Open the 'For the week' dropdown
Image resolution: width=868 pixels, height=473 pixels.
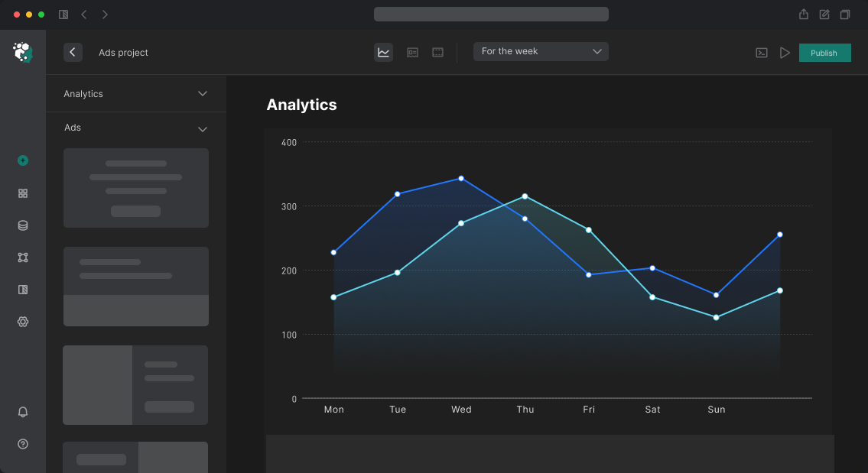click(x=541, y=51)
